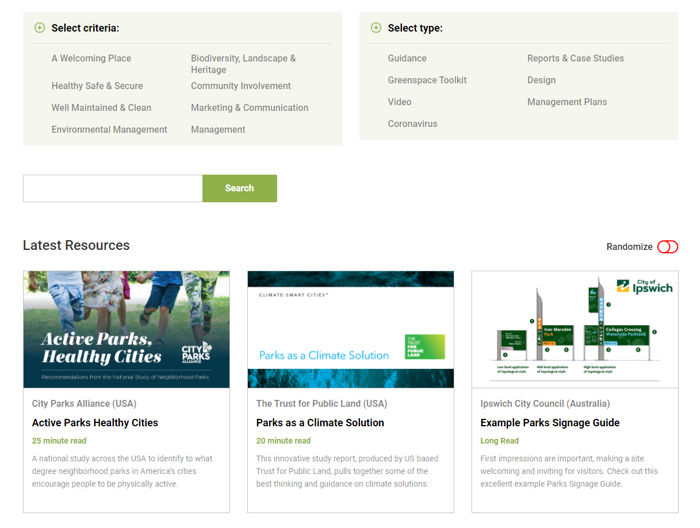This screenshot has height=528, width=700.
Task: Choose Well Maintained & Clean criterion
Action: [x=101, y=108]
